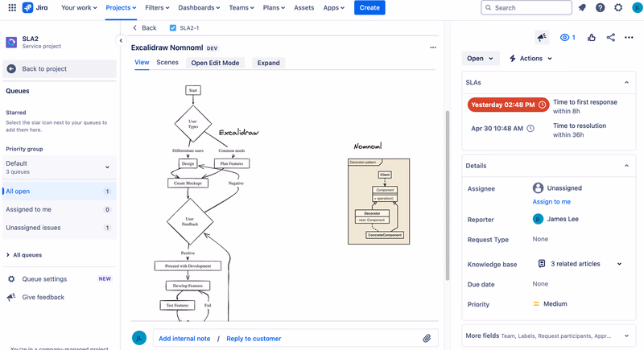Click the Assign to me link
The width and height of the screenshot is (644, 350).
[x=551, y=201]
